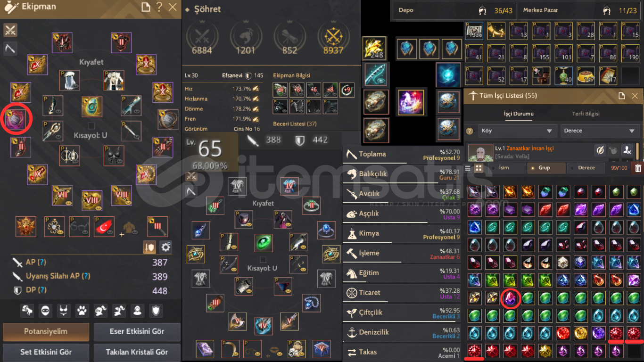The width and height of the screenshot is (644, 362).
Task: Click the trash can icon in inventory
Action: (638, 168)
